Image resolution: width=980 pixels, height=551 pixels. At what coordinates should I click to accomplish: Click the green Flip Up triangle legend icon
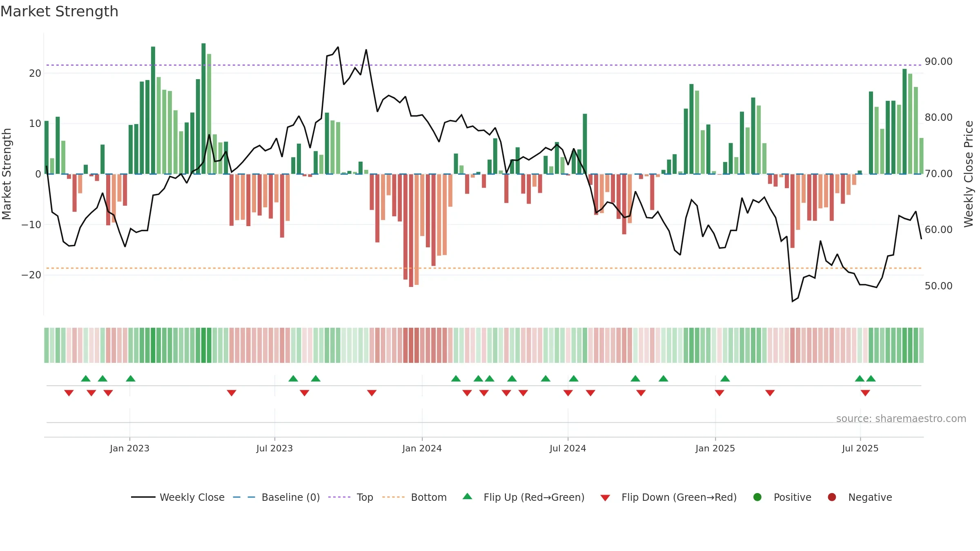(468, 496)
